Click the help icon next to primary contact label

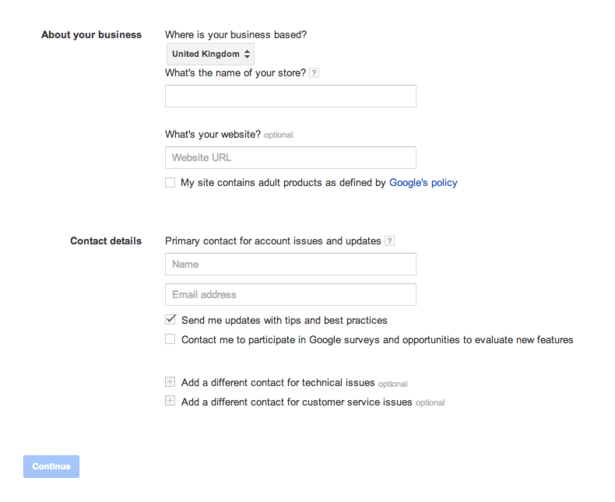389,241
